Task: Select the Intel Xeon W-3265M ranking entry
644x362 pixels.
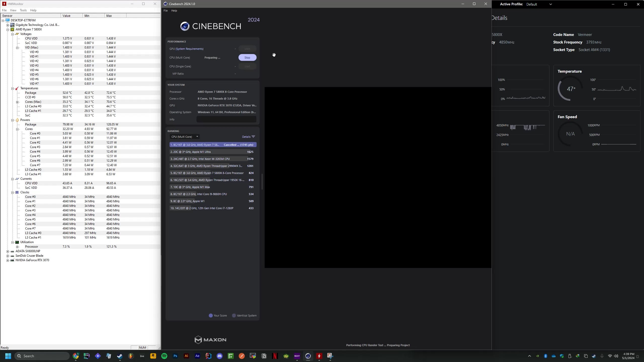Action: 213,159
